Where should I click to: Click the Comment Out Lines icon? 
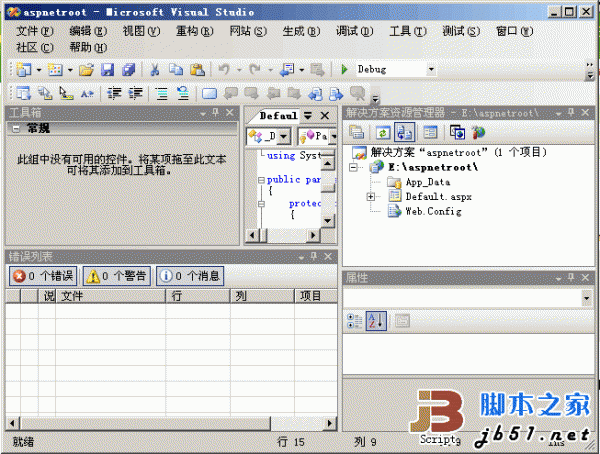coord(162,93)
